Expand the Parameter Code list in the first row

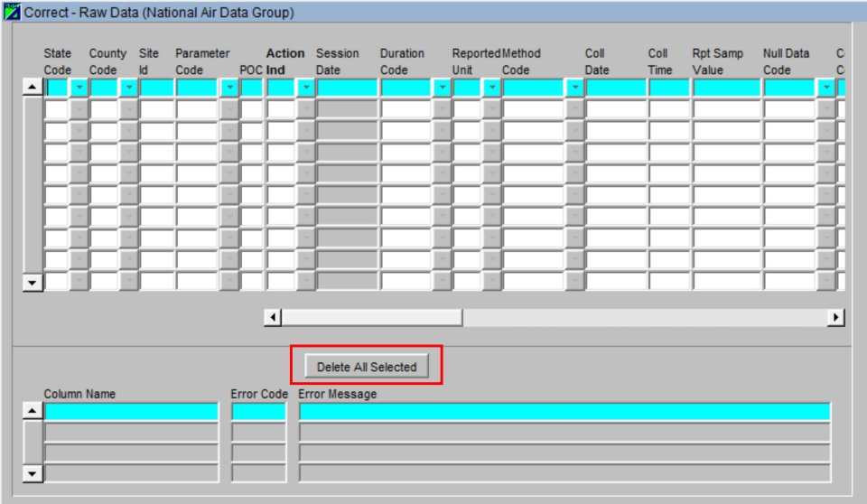229,88
